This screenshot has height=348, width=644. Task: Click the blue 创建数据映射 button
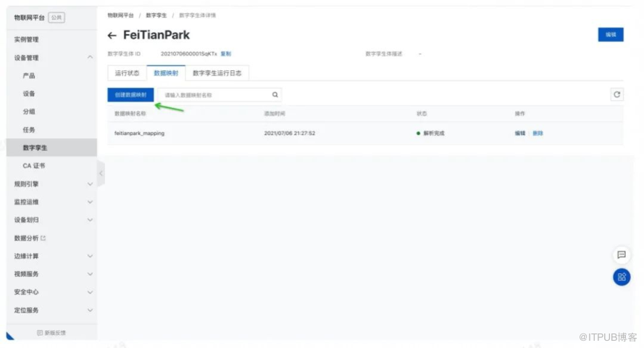pyautogui.click(x=130, y=95)
